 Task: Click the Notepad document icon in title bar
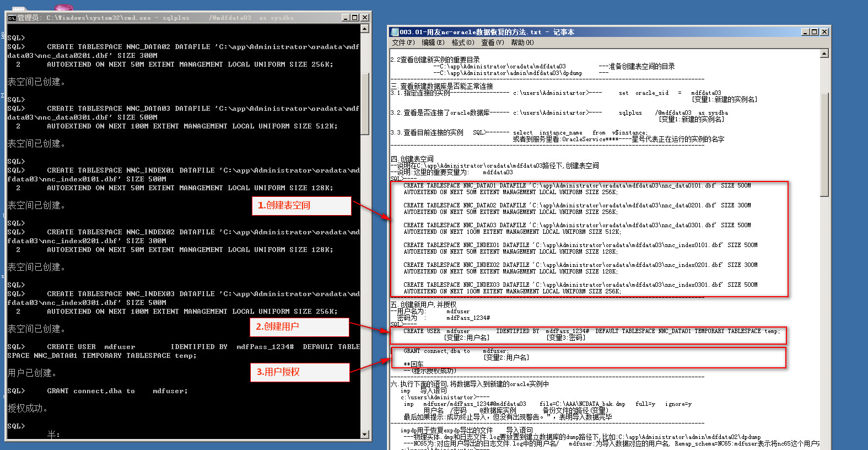coord(395,32)
